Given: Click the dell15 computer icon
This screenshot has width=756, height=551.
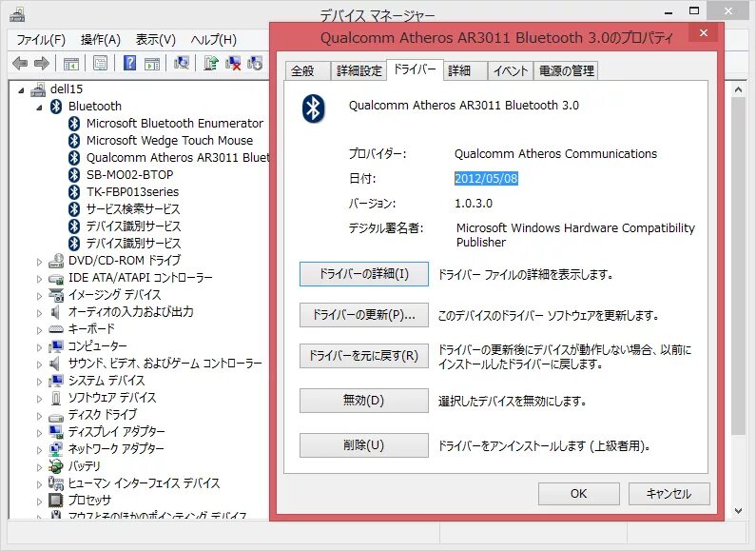Looking at the screenshot, I should [x=38, y=89].
